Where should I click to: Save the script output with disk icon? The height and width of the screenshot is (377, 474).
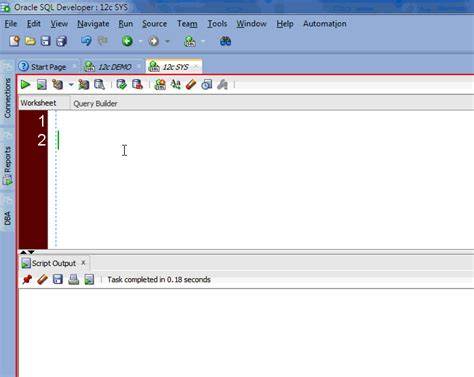pos(58,279)
